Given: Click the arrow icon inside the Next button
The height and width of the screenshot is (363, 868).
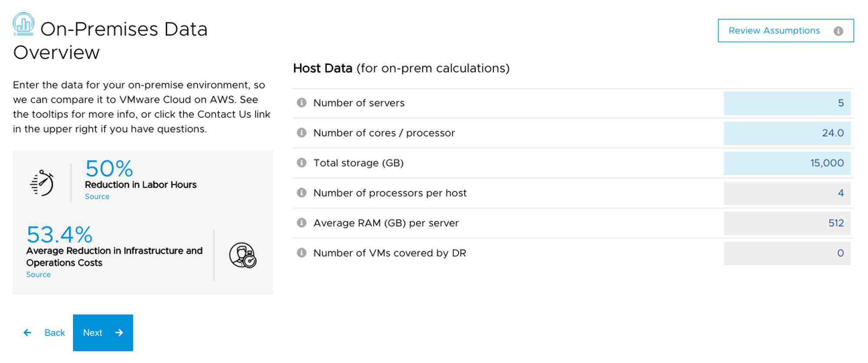Looking at the screenshot, I should (x=118, y=333).
